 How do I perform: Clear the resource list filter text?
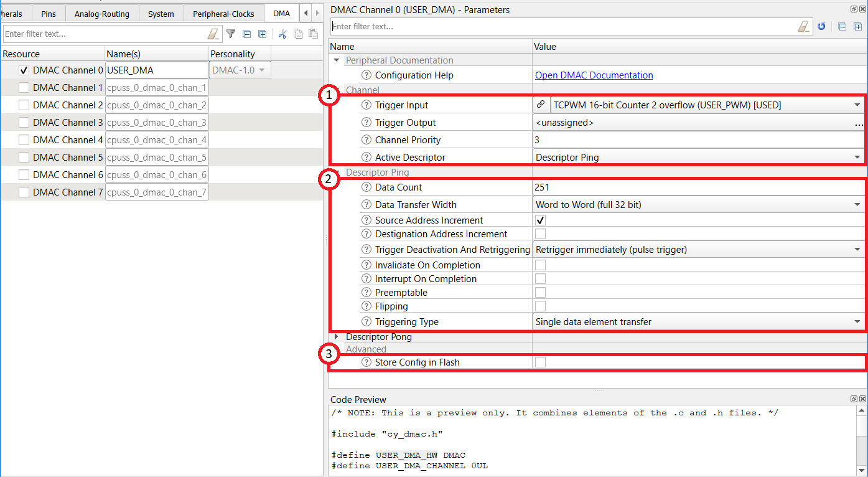coord(214,34)
